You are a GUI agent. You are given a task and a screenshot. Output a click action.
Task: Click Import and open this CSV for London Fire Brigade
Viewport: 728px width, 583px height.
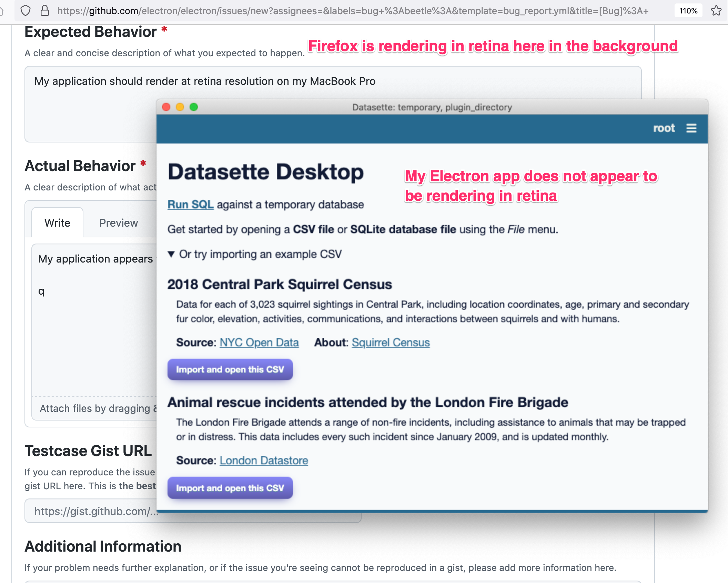230,487
